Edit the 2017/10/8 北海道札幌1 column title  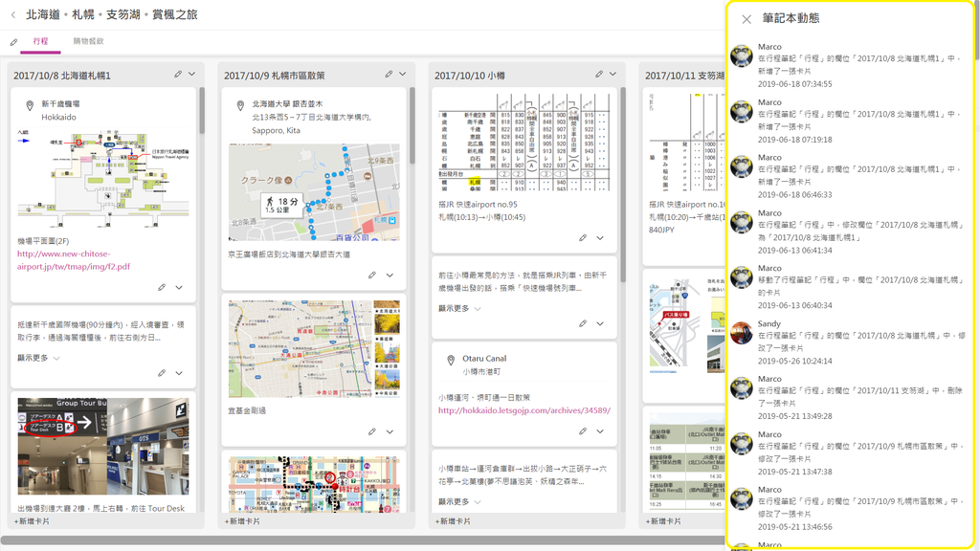pos(178,74)
